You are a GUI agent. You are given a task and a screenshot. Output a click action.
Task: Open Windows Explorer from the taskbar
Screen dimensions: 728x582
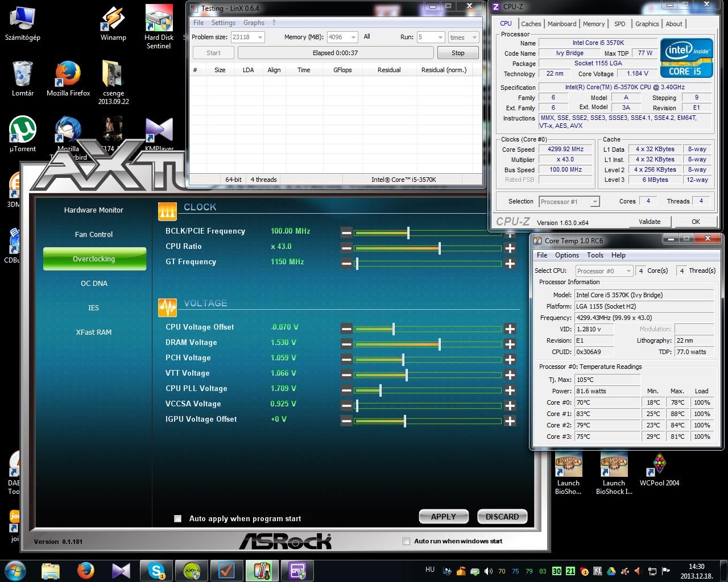[x=51, y=571]
